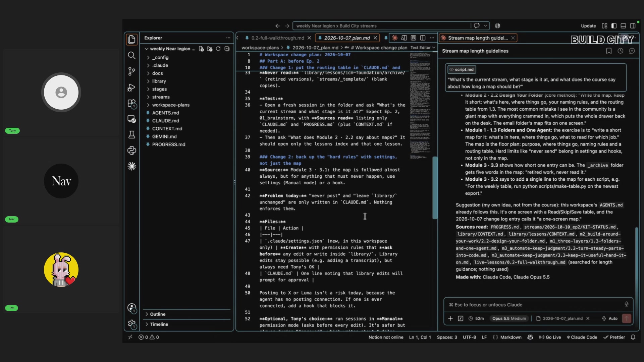Open Accounts icon in activity bar

[131, 308]
